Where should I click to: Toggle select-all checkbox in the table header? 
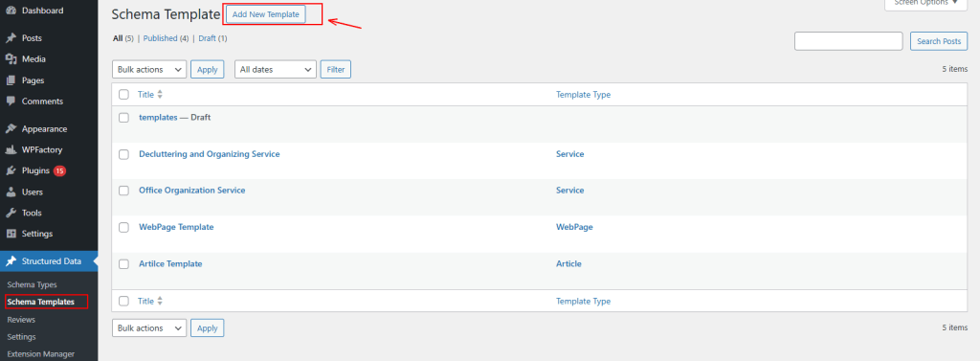123,95
